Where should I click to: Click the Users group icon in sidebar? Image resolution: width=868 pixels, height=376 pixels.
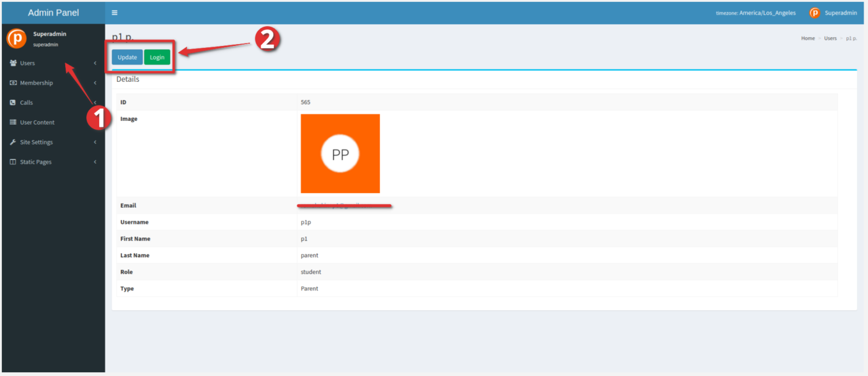(12, 63)
